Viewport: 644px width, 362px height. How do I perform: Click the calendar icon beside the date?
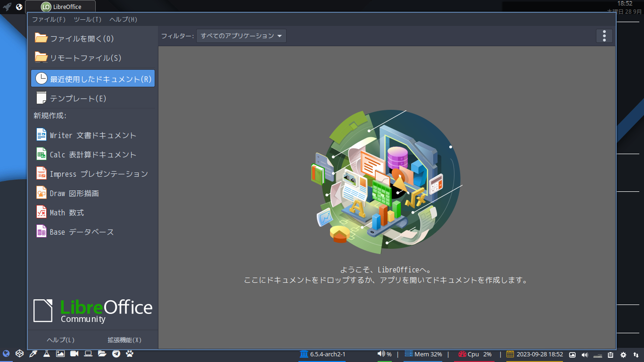coord(510,354)
